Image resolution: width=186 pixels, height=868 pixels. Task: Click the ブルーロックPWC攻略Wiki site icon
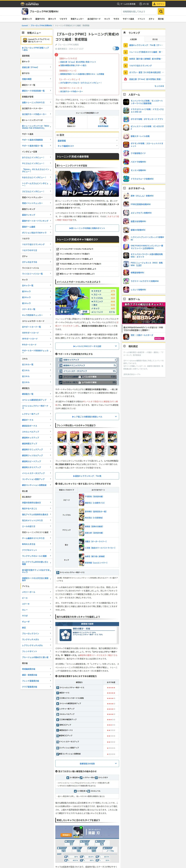[x=25, y=11]
